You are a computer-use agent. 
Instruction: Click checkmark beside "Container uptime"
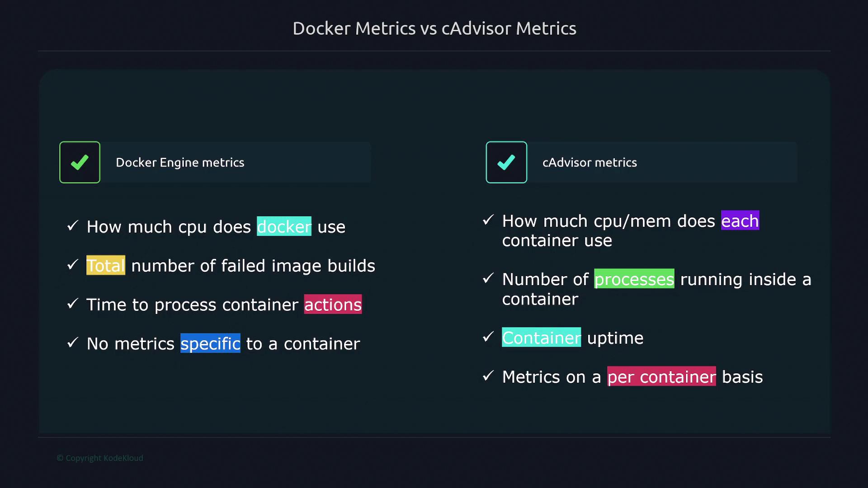click(x=488, y=337)
